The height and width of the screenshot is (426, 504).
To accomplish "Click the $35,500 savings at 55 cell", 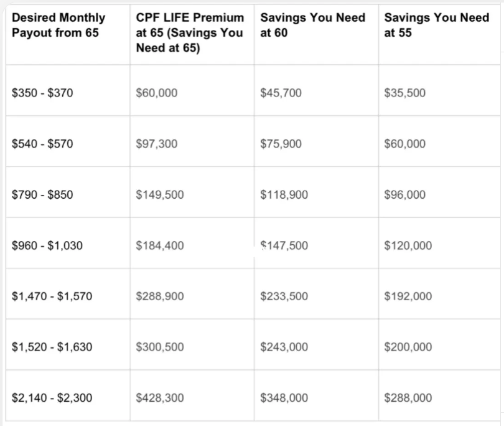I will point(405,93).
